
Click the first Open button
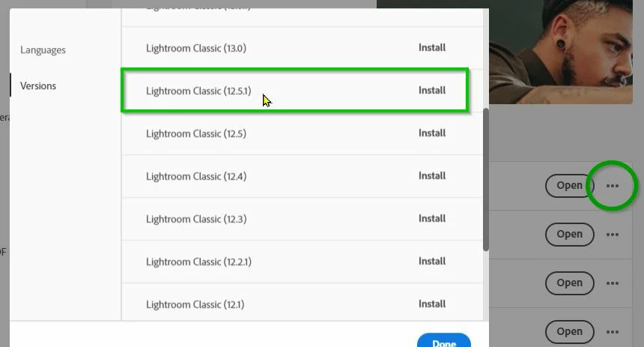tap(569, 186)
